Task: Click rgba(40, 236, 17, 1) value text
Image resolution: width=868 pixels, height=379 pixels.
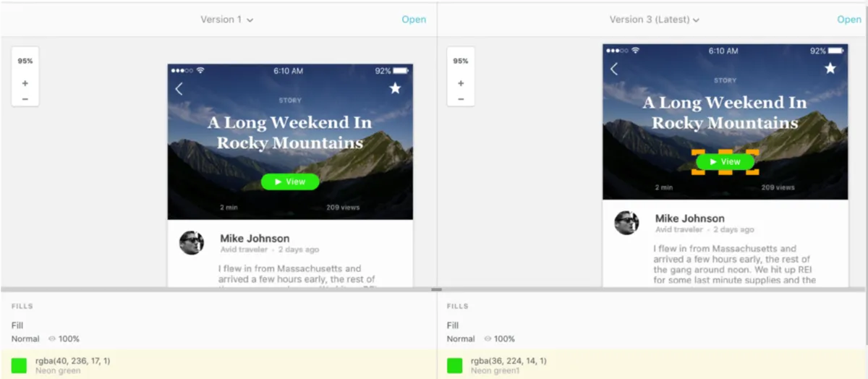Action: coord(73,360)
